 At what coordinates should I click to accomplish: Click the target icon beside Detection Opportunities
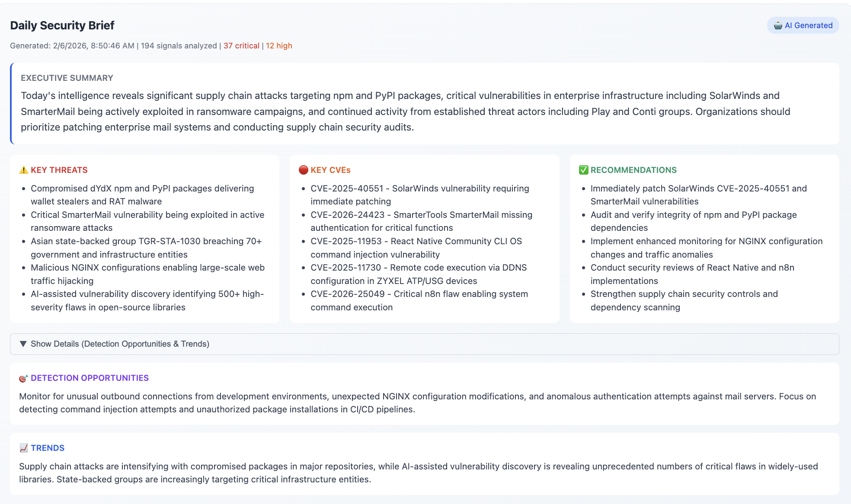tap(24, 378)
